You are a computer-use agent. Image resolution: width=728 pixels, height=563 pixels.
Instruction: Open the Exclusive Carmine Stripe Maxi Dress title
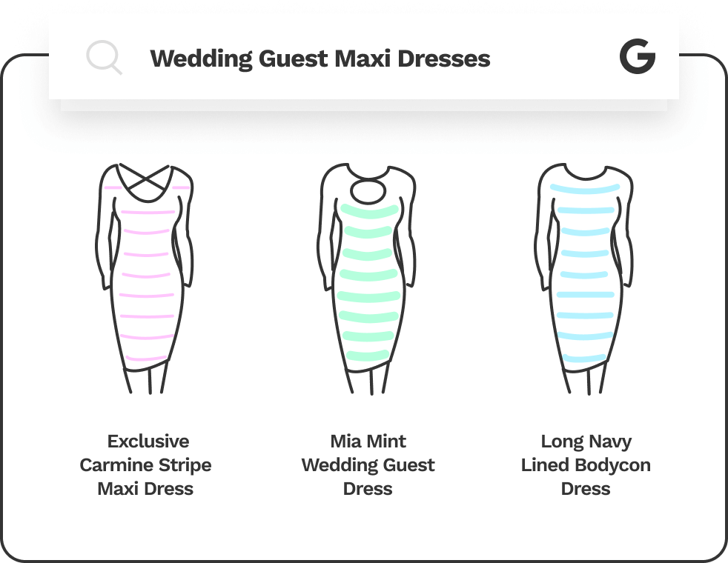[145, 464]
